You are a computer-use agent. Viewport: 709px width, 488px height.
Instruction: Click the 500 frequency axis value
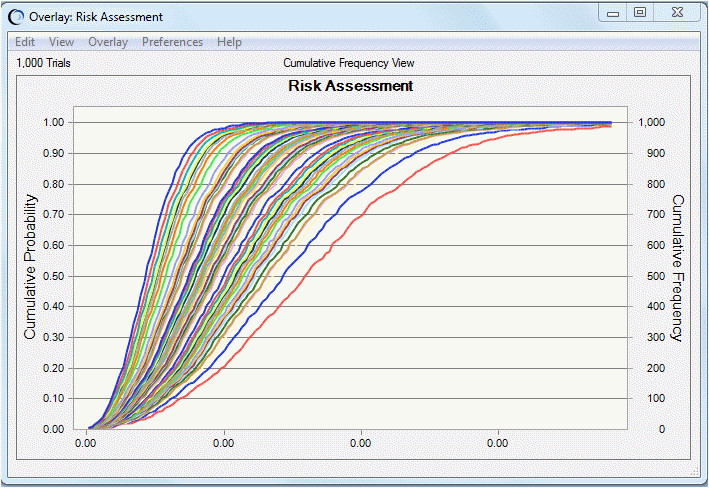click(656, 276)
